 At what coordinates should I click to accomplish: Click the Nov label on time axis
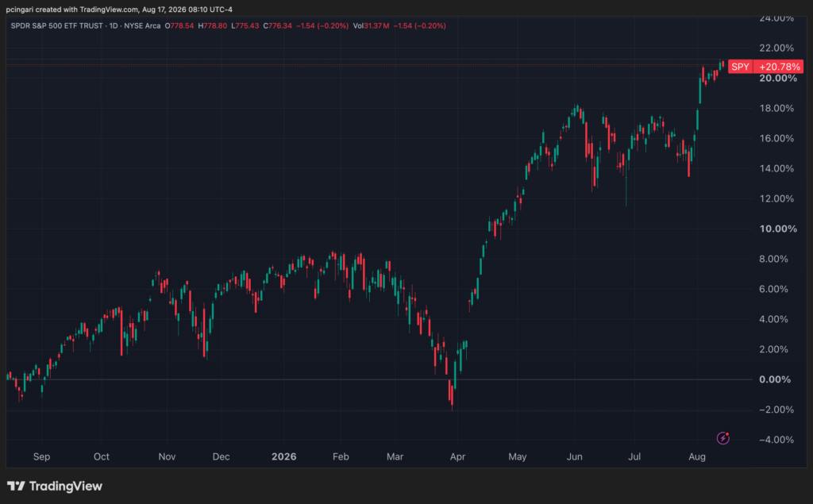167,457
